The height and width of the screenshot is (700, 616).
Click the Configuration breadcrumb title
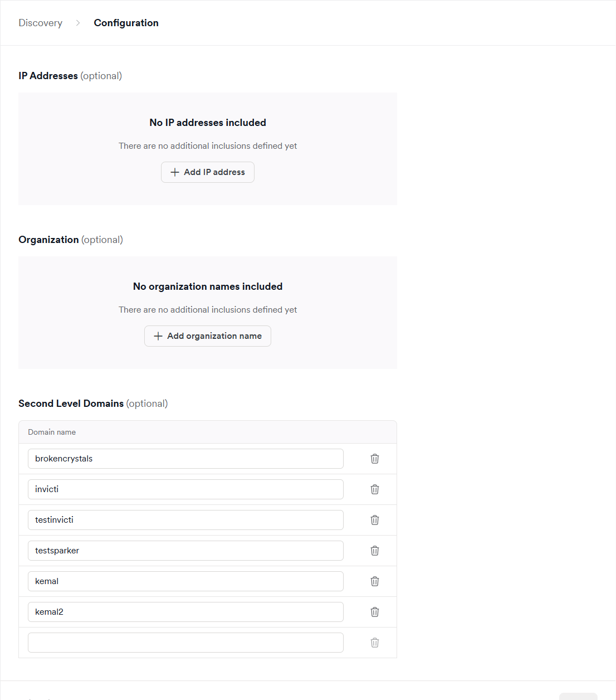coord(126,23)
